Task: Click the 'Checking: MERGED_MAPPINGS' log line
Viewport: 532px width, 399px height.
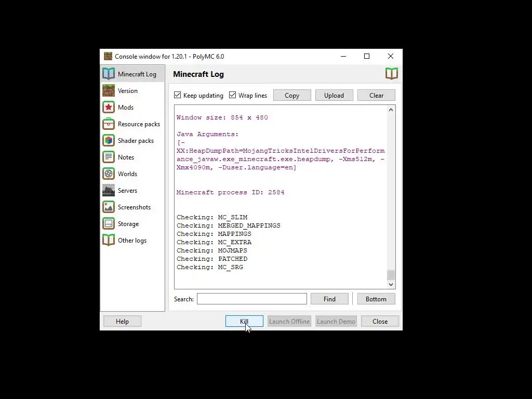Action: [229, 225]
